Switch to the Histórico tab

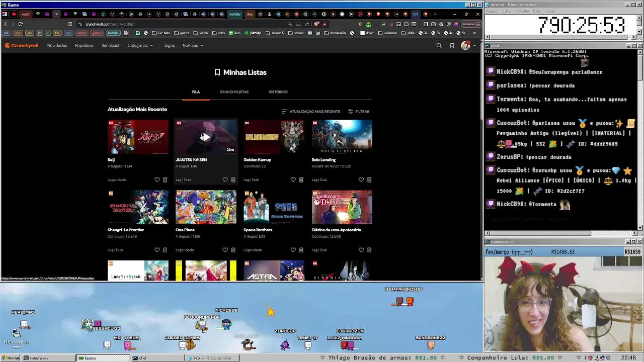tap(278, 92)
